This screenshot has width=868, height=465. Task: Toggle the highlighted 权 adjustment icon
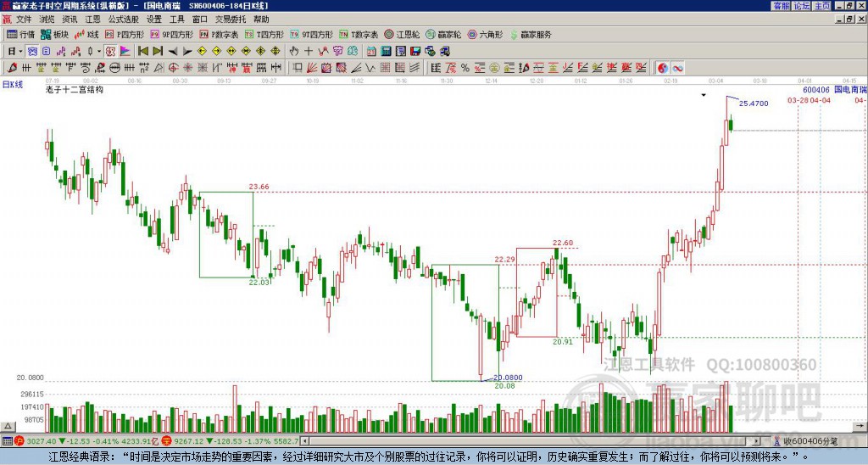pos(110,51)
